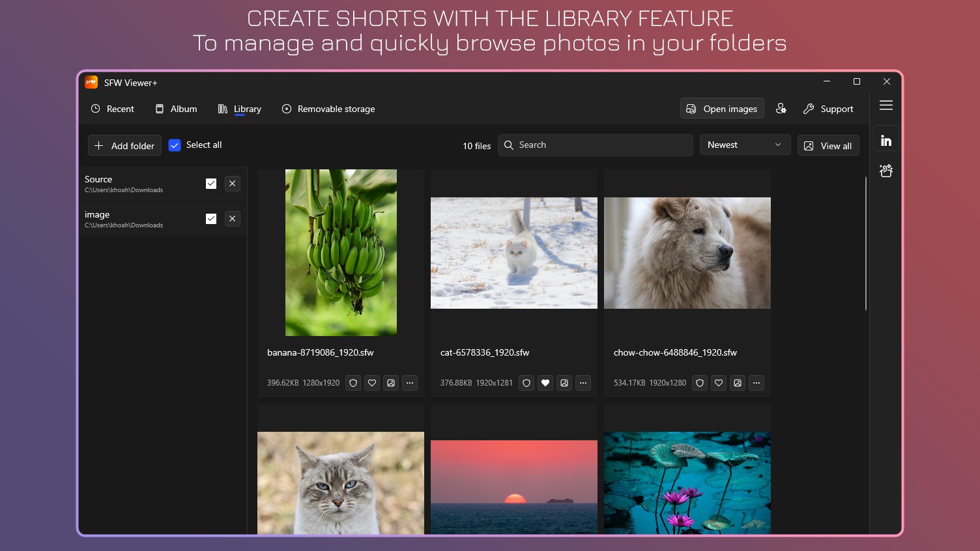Image resolution: width=980 pixels, height=551 pixels.
Task: Click the 10 files count label
Action: coord(477,146)
